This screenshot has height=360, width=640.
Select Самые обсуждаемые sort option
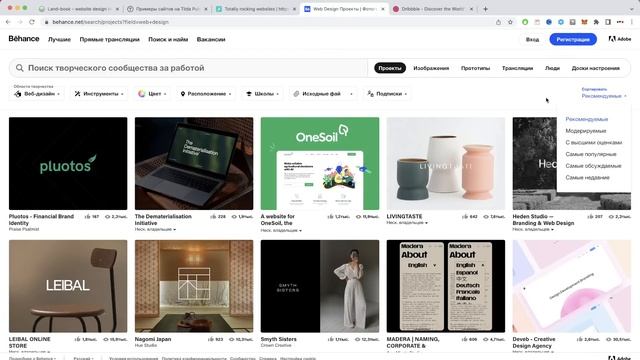click(x=593, y=166)
